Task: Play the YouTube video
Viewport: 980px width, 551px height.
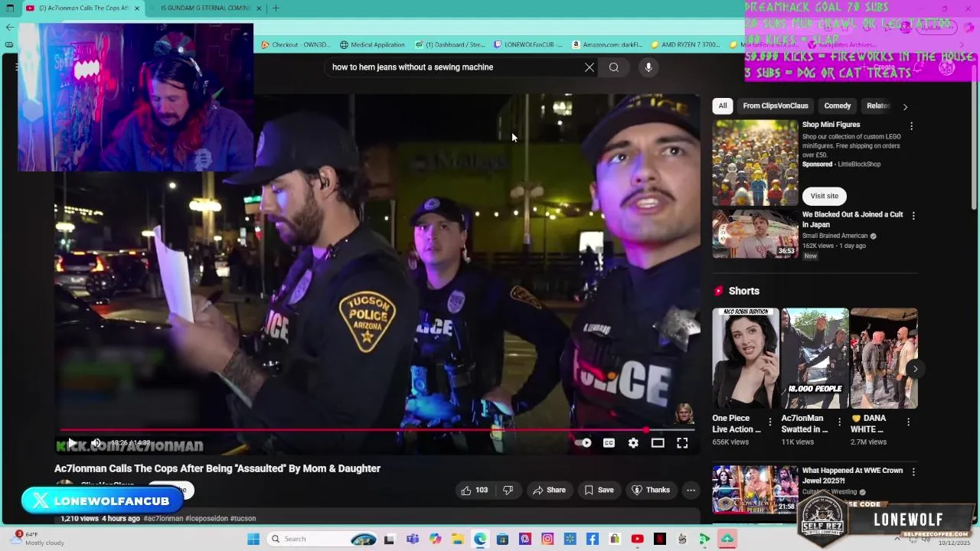Action: (x=71, y=443)
